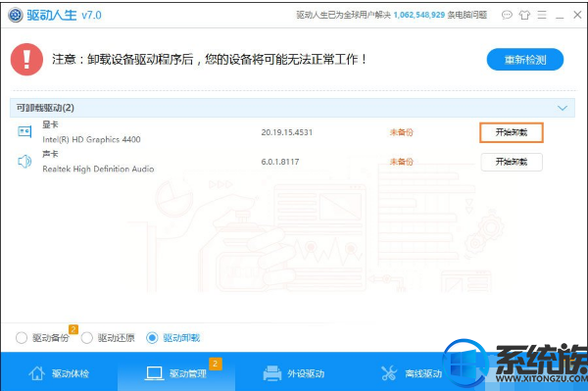Click the 未备份 status for 显卡
The image size is (588, 391).
point(401,132)
